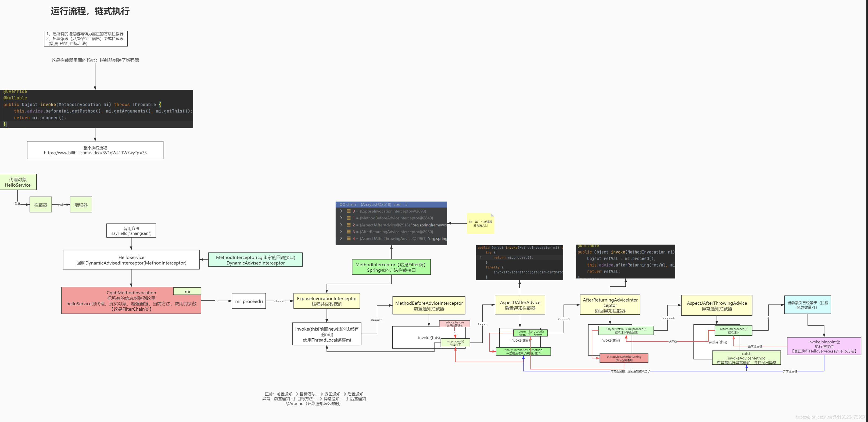Viewport: 868px width, 422px height.
Task: Select the {AfterReturningAdviceInterceptor@2960} row text
Action: (x=396, y=232)
